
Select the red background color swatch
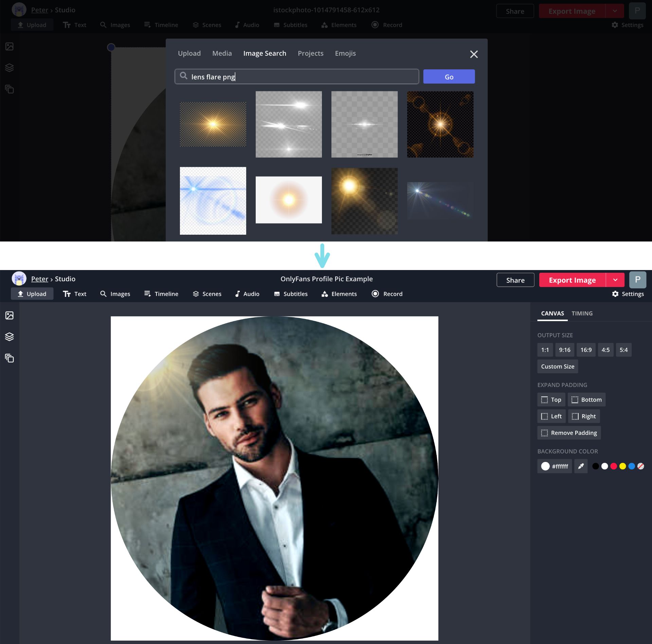(x=613, y=466)
